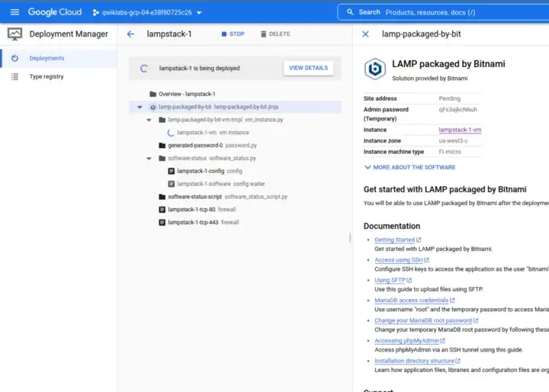Click the lampstack-1-tcp-80 resource icon

pos(162,210)
